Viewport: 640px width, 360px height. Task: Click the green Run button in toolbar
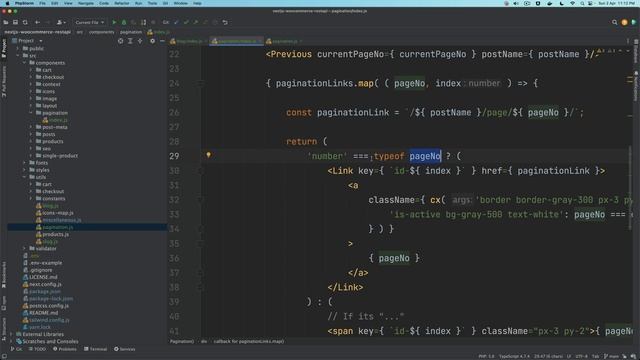tap(114, 22)
